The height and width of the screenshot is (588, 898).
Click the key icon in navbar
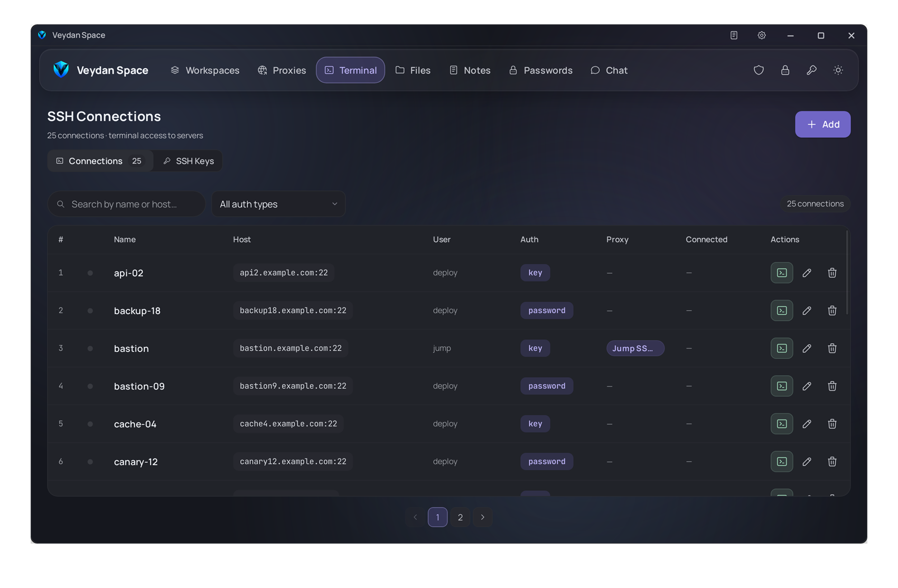811,70
